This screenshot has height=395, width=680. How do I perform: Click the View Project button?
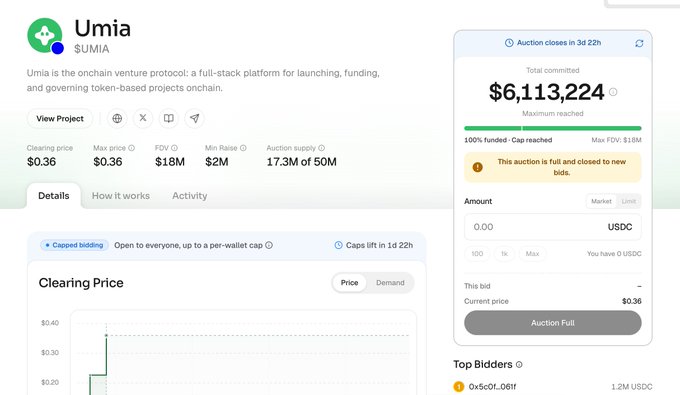[60, 118]
